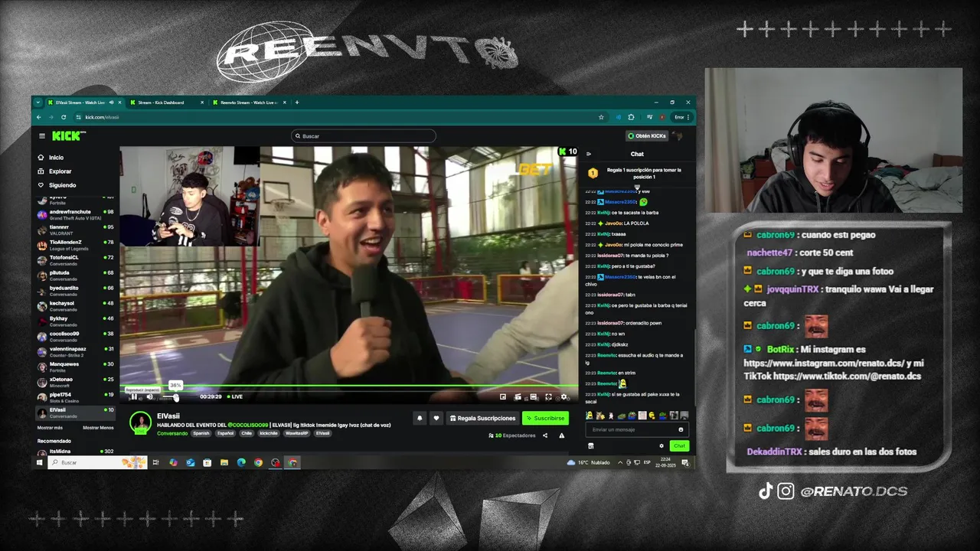Open the @COCOLISO099 mention link
This screenshot has width=980, height=551.
(247, 425)
